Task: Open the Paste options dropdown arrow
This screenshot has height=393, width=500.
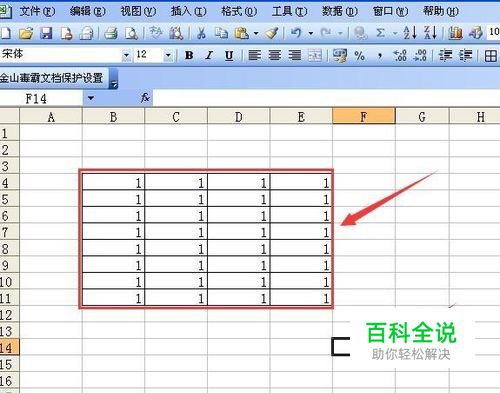Action: (256, 33)
